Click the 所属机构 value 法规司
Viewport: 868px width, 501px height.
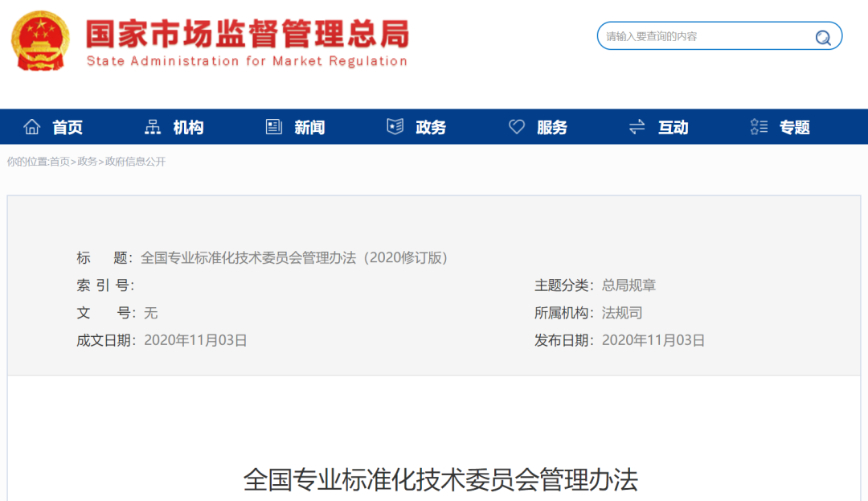(622, 314)
